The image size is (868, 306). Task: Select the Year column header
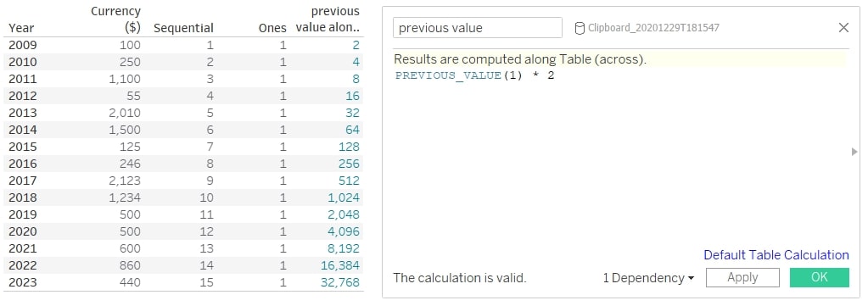21,28
